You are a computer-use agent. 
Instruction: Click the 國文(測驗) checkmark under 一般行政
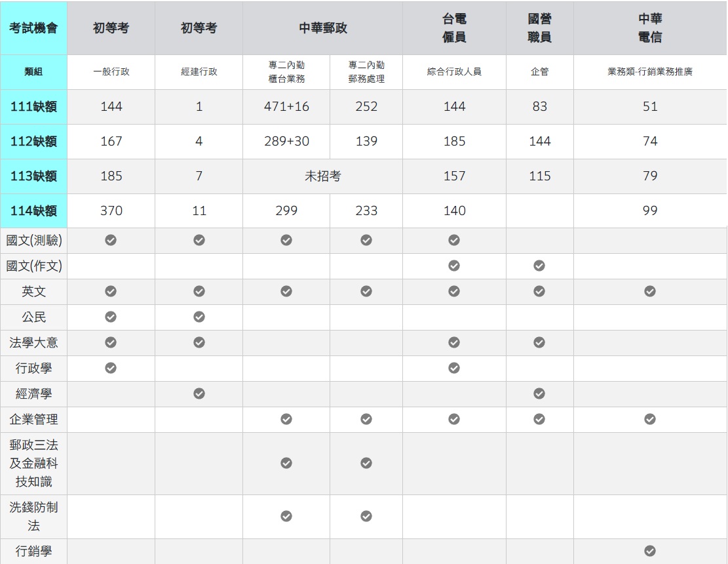pyautogui.click(x=111, y=240)
